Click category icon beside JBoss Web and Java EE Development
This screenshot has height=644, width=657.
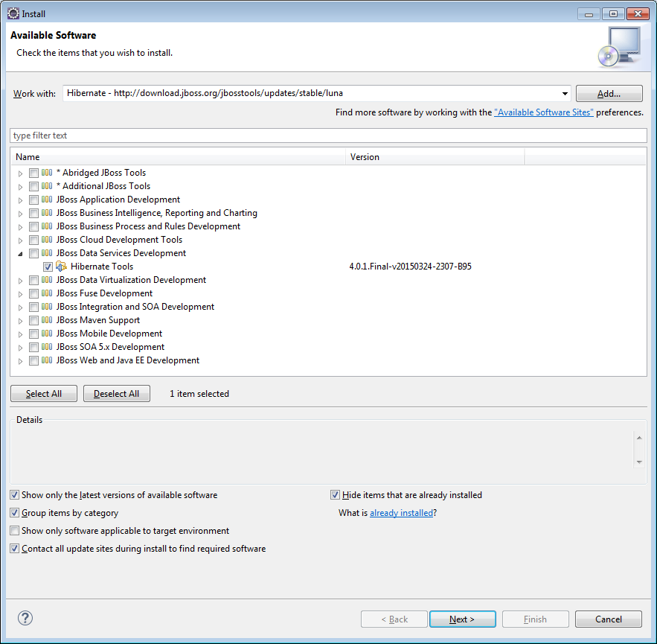coord(47,360)
